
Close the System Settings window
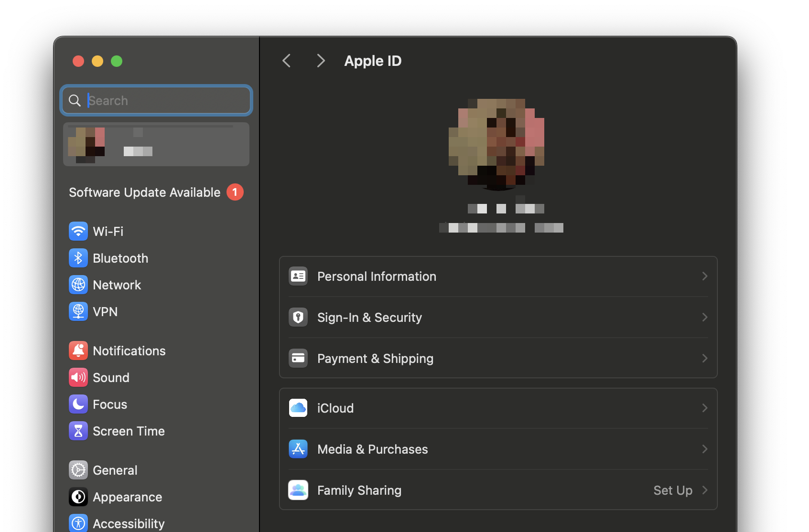coord(78,61)
